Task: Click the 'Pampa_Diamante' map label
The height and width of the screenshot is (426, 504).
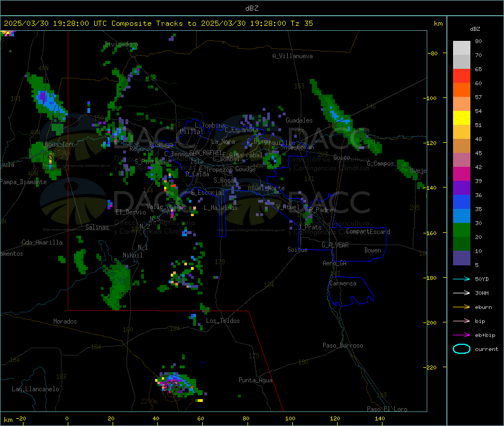Action: pos(24,182)
